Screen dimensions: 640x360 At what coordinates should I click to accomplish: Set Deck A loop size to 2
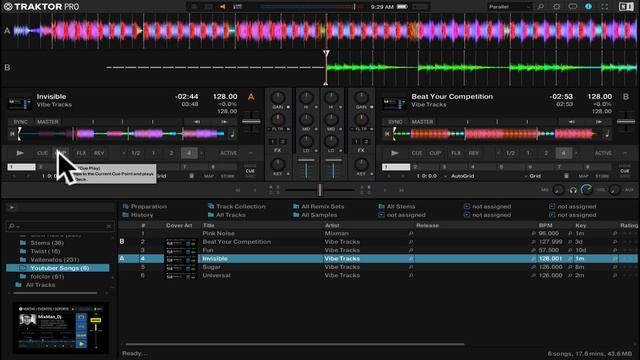pyautogui.click(x=171, y=153)
